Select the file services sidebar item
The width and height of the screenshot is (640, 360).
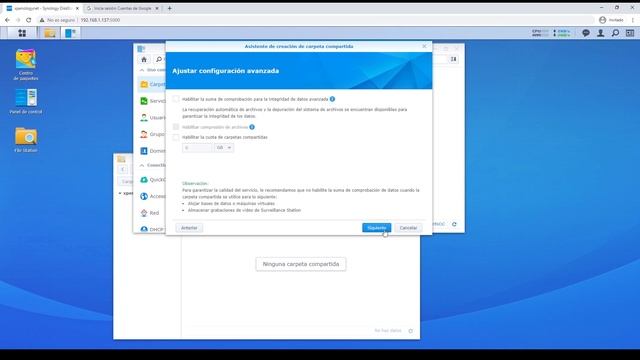153,101
